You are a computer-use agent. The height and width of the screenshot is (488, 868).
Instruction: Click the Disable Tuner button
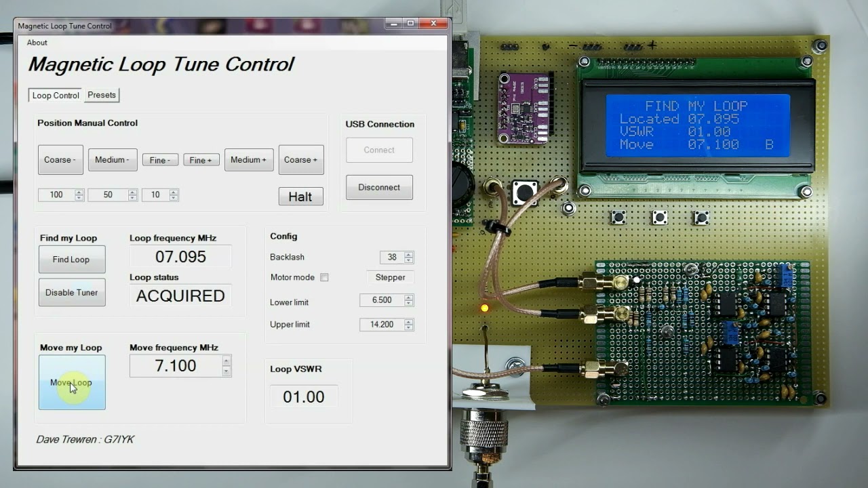point(71,293)
